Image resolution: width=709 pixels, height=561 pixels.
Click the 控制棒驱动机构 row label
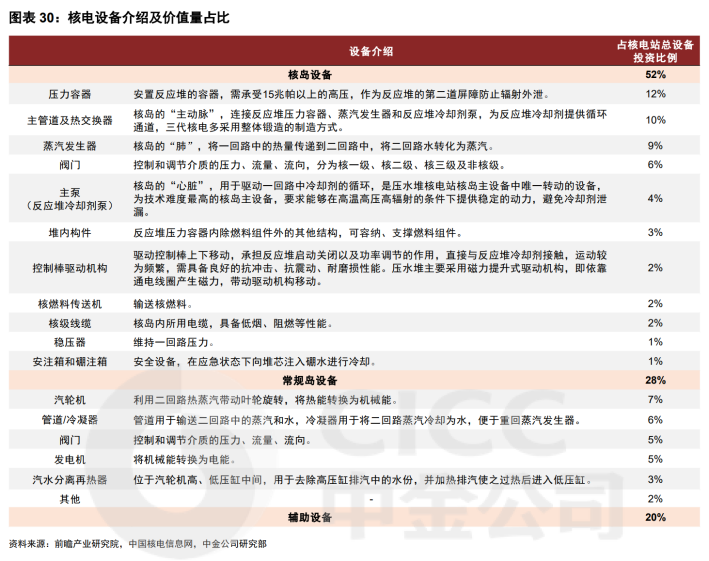(70, 268)
